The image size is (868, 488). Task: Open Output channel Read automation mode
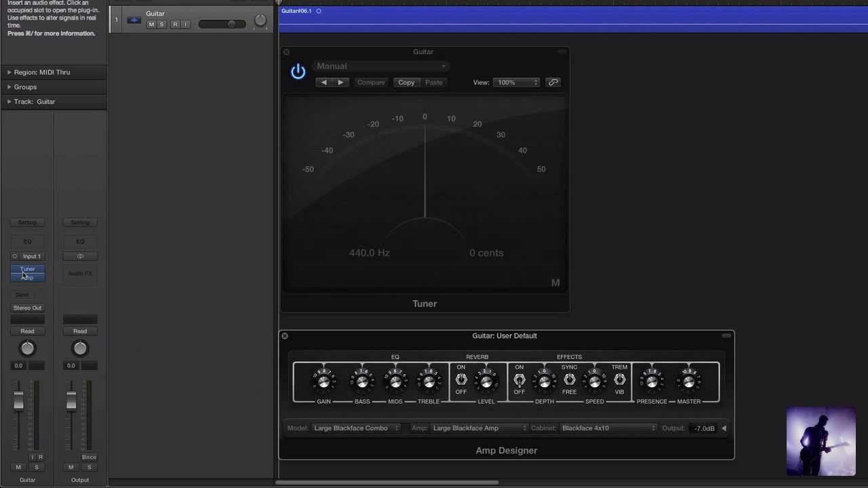80,331
